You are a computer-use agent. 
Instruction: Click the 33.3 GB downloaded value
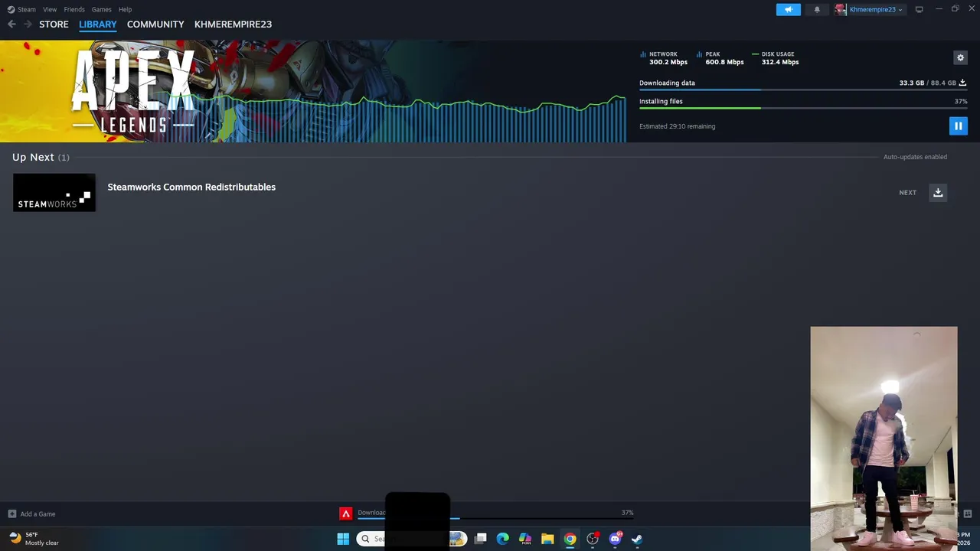tap(912, 83)
